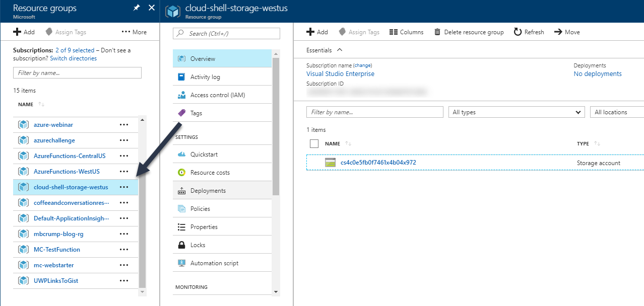Click the Switch directories link
This screenshot has width=644, height=306.
coord(74,58)
